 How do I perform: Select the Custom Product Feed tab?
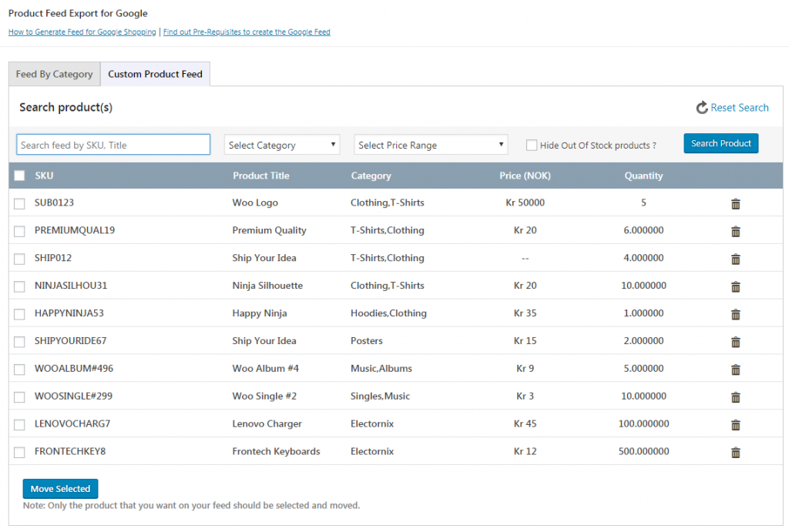[156, 74]
